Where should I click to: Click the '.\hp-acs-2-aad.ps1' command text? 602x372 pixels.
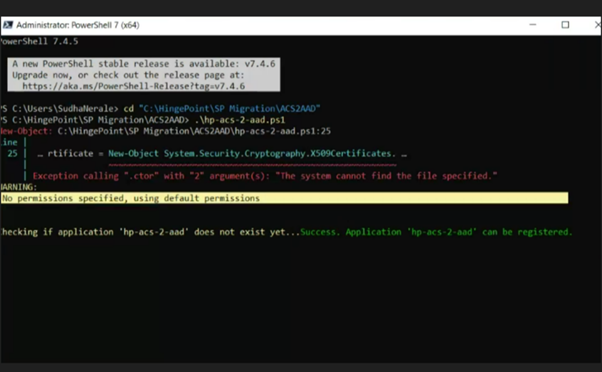(x=240, y=120)
